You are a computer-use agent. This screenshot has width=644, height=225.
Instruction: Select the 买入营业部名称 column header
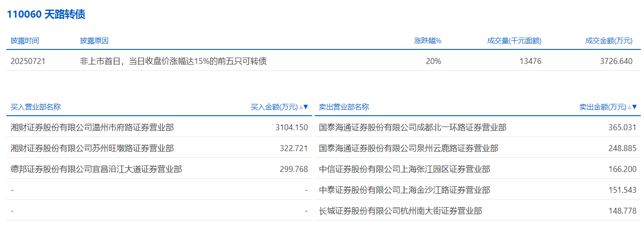[36, 107]
